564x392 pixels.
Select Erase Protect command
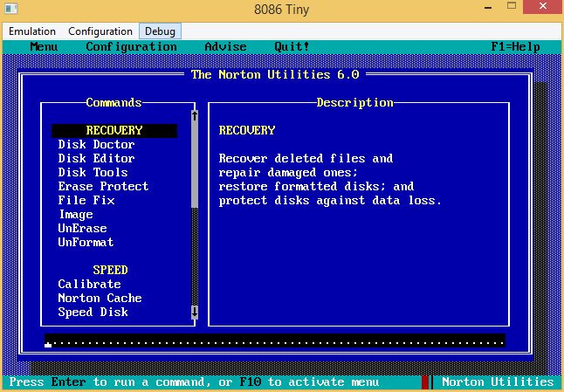click(103, 186)
